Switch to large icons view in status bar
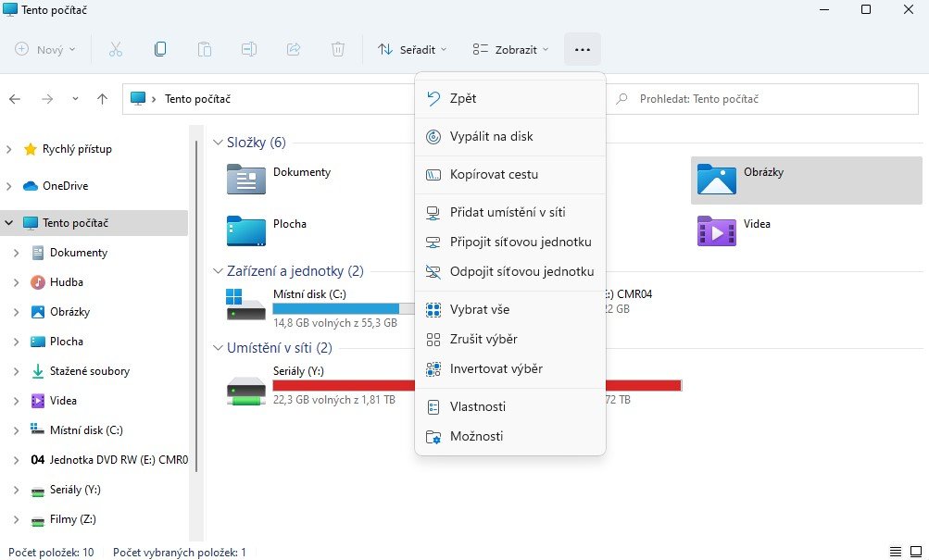Viewport: 929px width, 560px height. 916,553
